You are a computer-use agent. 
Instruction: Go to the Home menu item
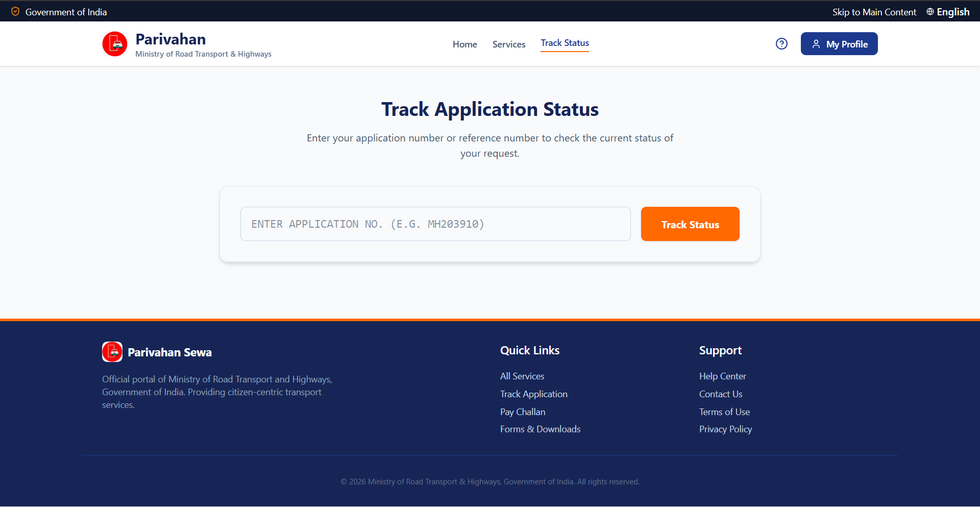click(x=464, y=44)
